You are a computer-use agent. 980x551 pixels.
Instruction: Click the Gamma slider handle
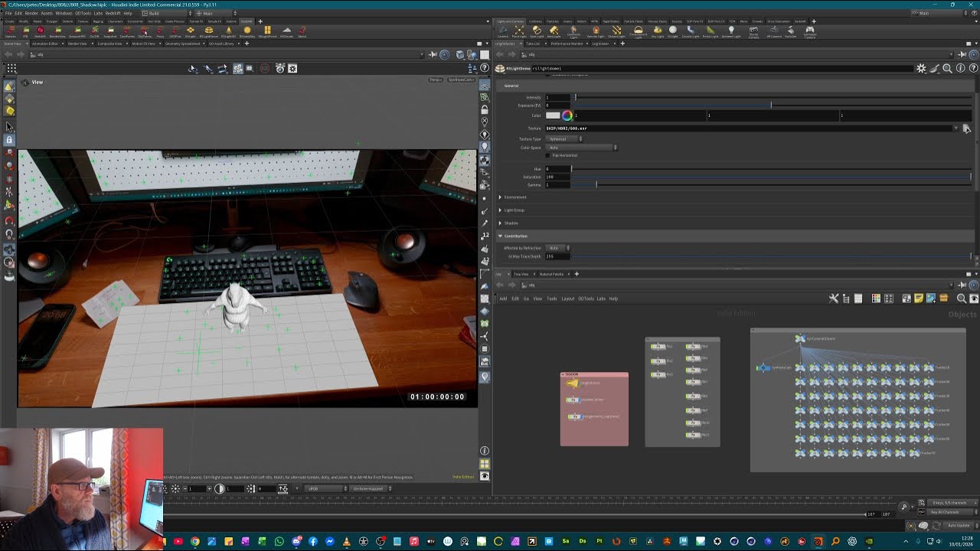[x=596, y=184]
